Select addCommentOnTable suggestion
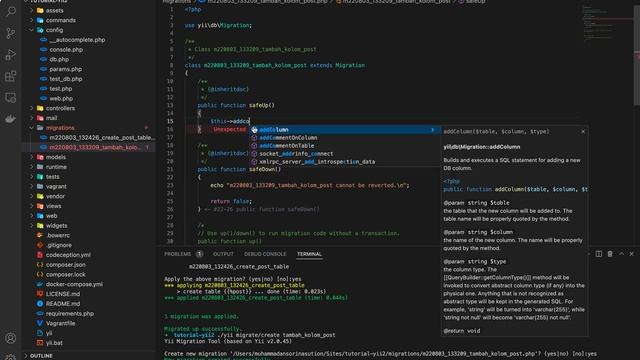The image size is (640, 360). (x=345, y=146)
